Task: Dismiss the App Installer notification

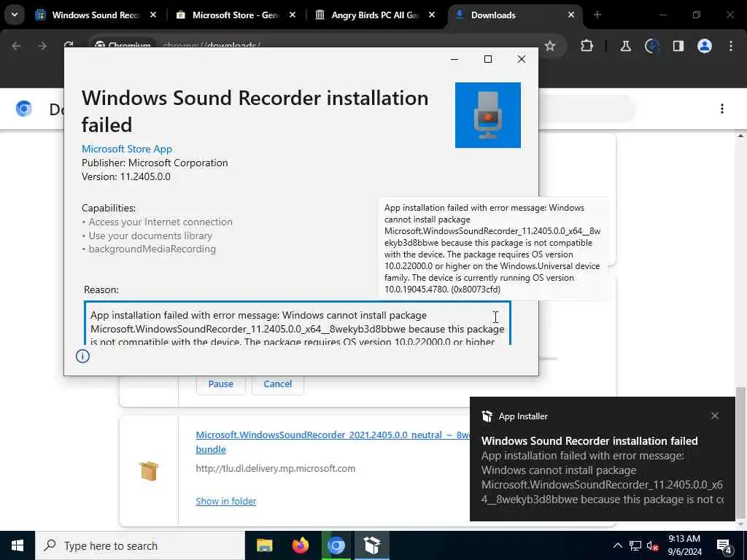Action: coord(715,416)
